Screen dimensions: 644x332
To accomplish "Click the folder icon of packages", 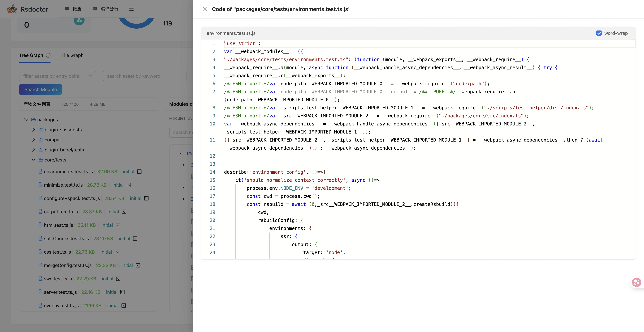I will (34, 120).
